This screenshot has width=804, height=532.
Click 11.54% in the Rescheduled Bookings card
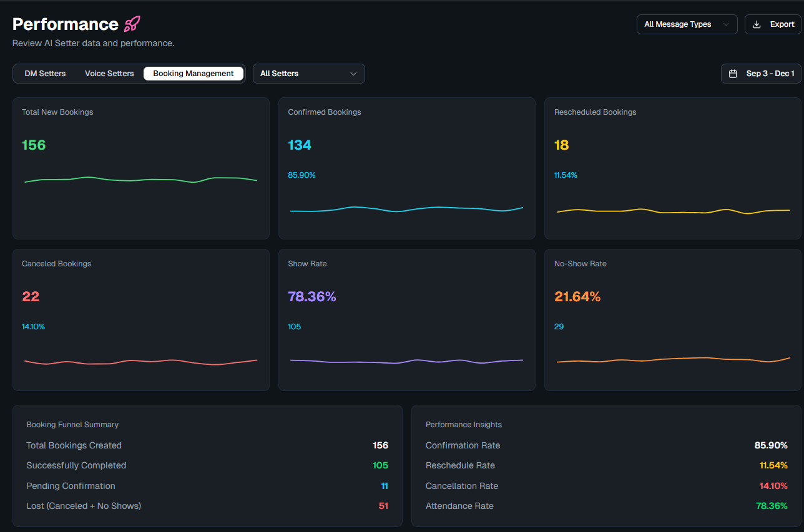(566, 175)
